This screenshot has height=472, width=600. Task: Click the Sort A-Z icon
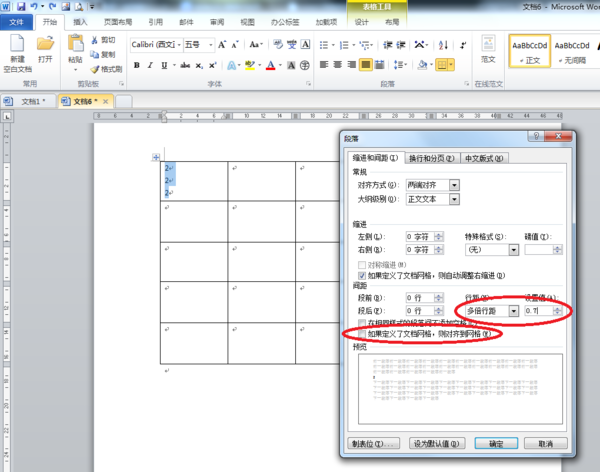(443, 45)
